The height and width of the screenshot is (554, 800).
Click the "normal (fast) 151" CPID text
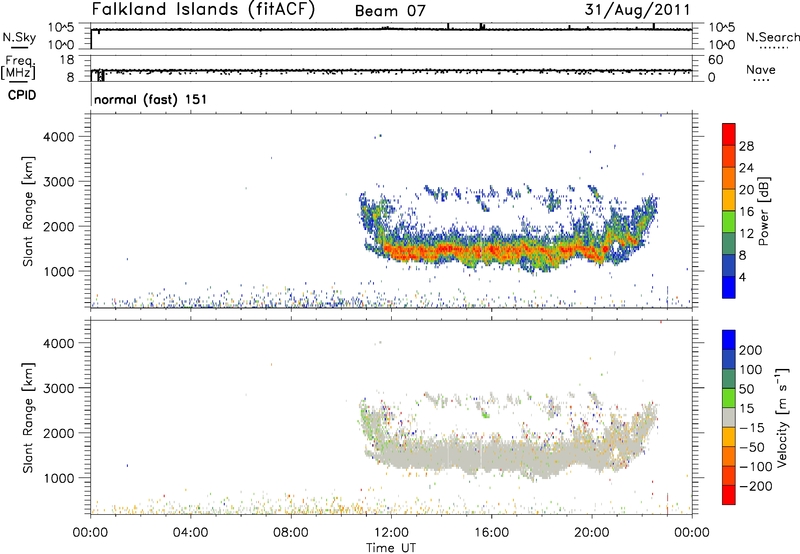point(151,99)
